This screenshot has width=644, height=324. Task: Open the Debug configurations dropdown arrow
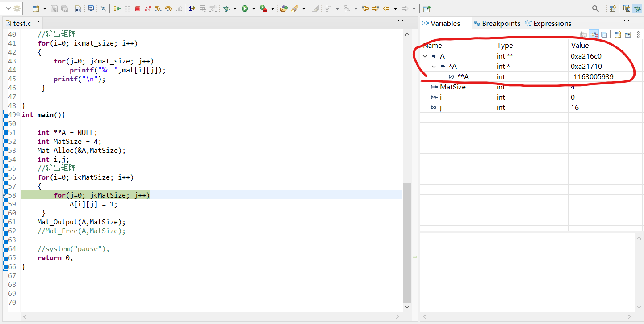(235, 8)
